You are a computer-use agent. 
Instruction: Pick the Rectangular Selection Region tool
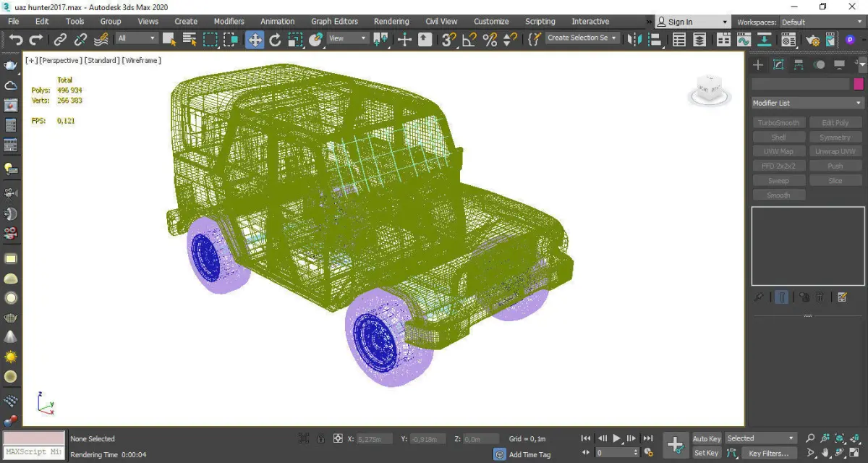(x=210, y=39)
